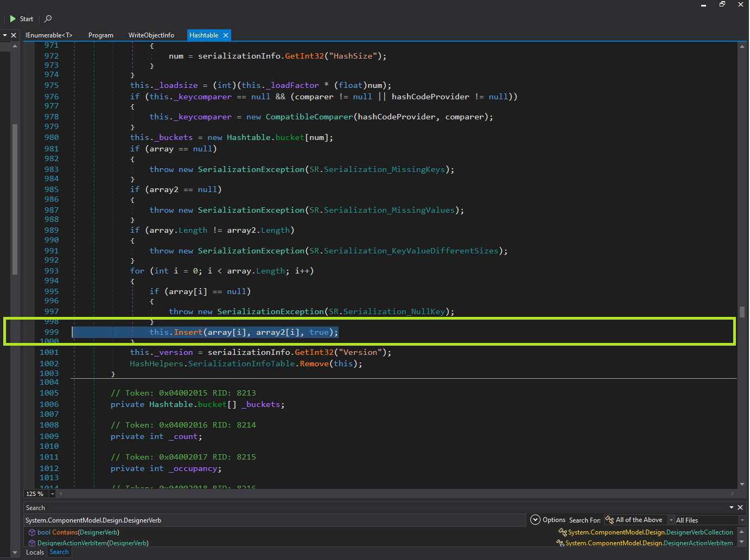Open the WriteObjectInfo tab
This screenshot has width=750, height=560.
coord(151,35)
